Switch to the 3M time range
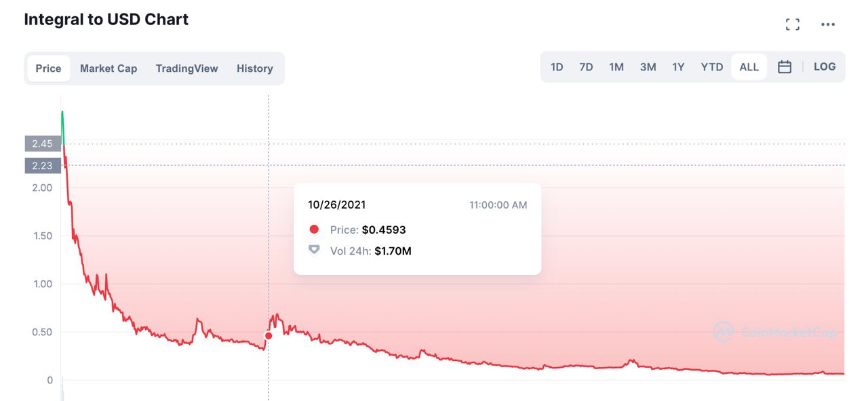The image size is (868, 401). [648, 67]
